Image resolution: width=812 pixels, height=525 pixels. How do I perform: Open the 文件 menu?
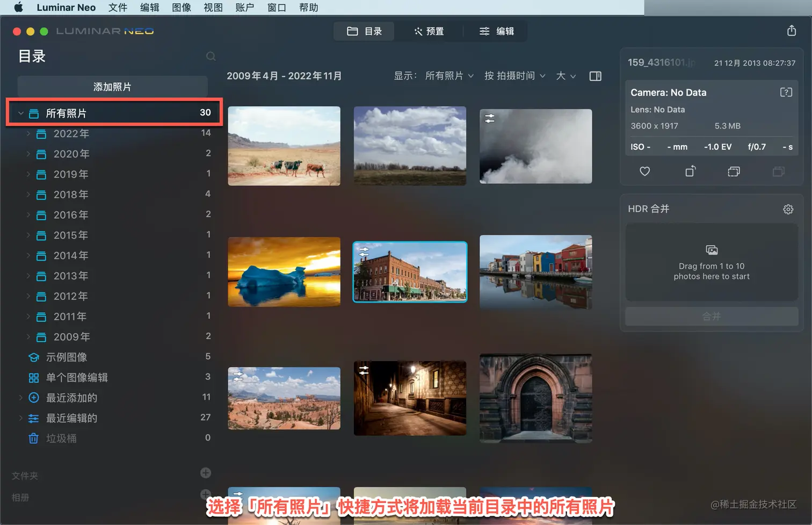coord(118,8)
